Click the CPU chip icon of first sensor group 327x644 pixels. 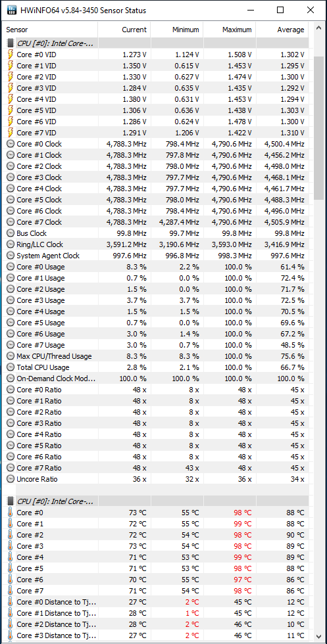pyautogui.click(x=11, y=43)
